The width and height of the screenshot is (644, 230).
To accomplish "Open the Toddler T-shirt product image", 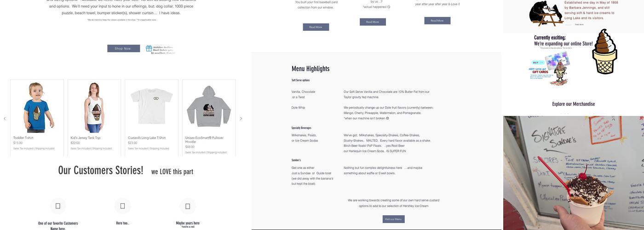I will pyautogui.click(x=37, y=108).
